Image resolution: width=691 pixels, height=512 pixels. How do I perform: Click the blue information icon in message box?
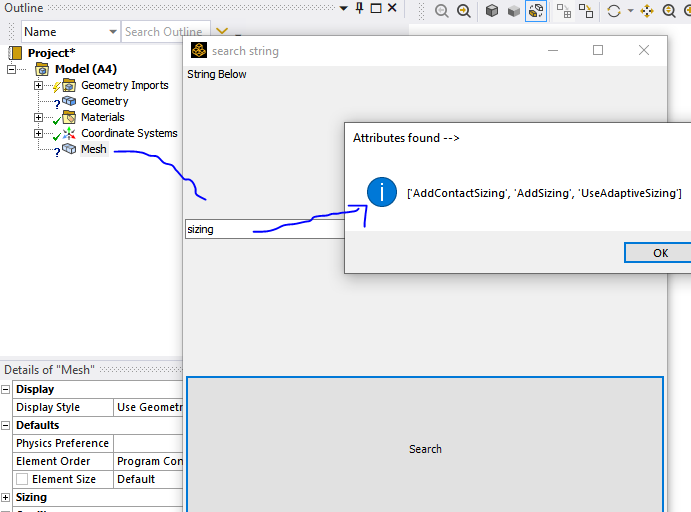[x=382, y=192]
